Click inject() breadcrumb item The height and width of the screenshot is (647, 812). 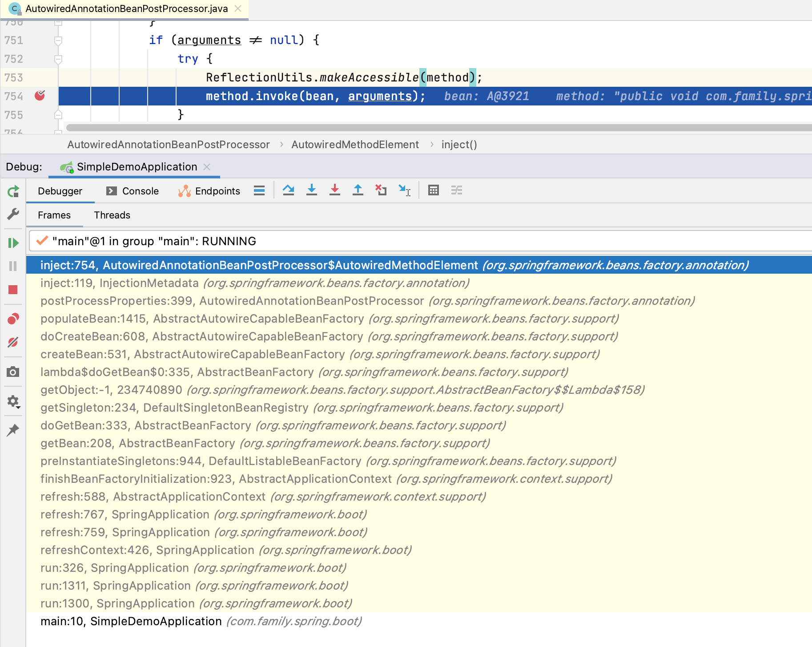[x=459, y=145]
